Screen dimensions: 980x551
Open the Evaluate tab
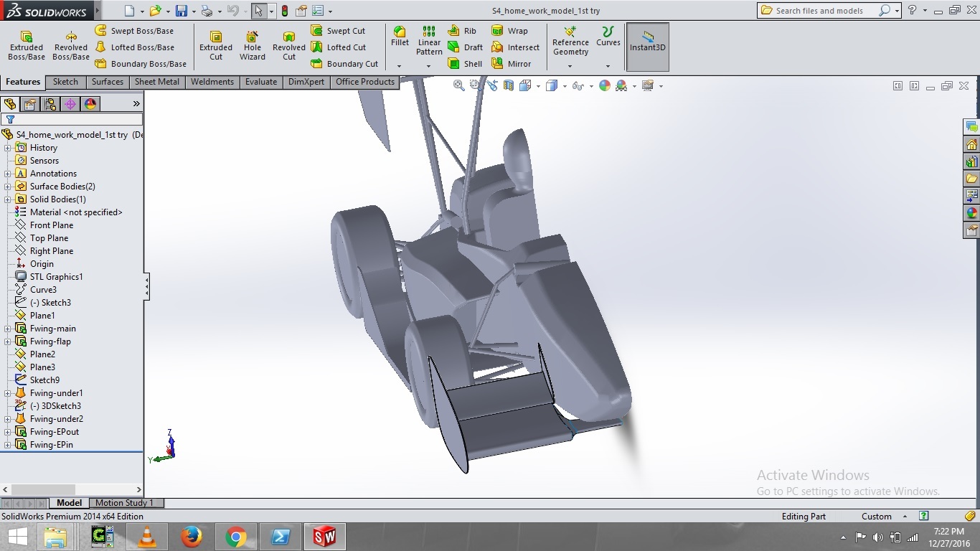click(260, 82)
